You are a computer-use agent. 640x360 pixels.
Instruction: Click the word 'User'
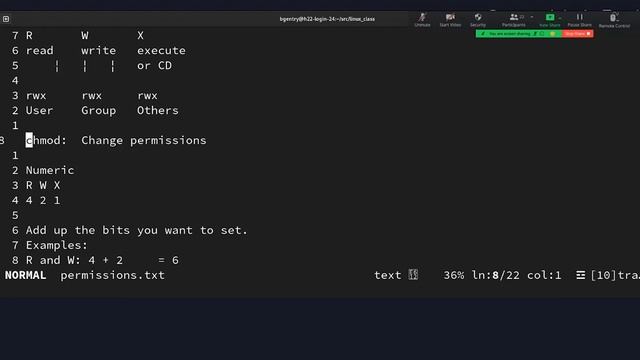click(39, 111)
